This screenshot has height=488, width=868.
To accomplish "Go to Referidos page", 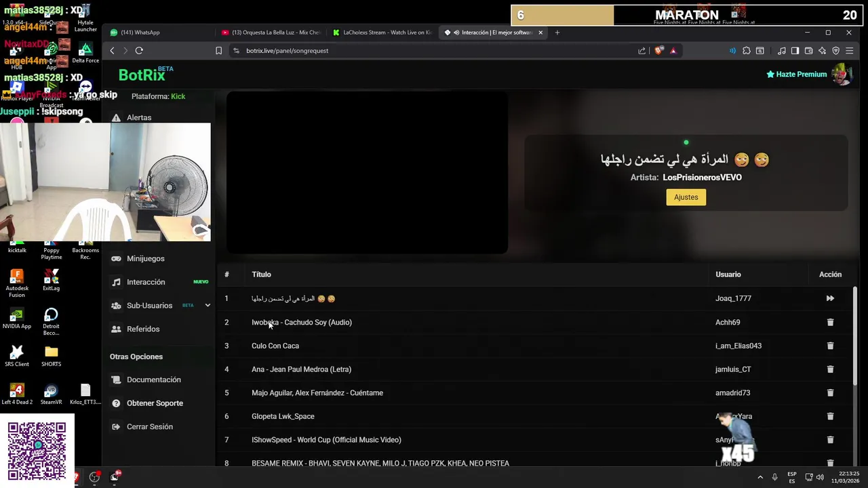I will coord(143,329).
